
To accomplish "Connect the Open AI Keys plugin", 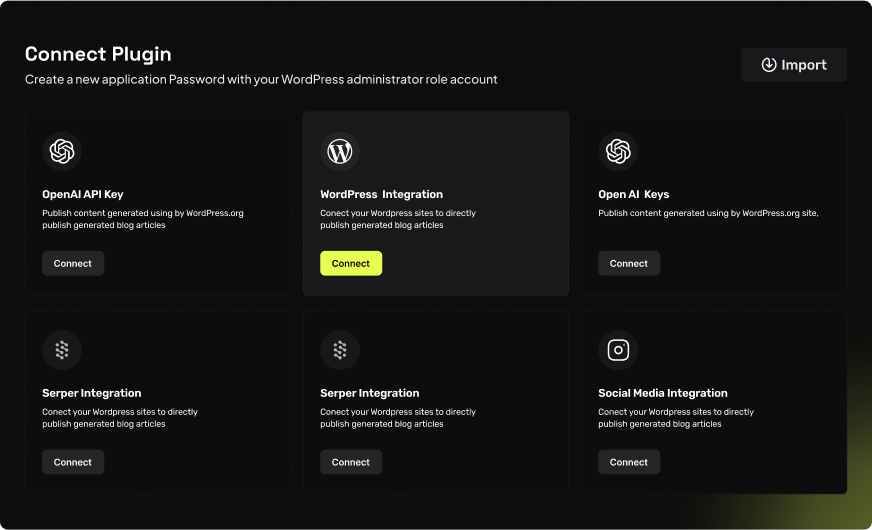I will point(629,264).
